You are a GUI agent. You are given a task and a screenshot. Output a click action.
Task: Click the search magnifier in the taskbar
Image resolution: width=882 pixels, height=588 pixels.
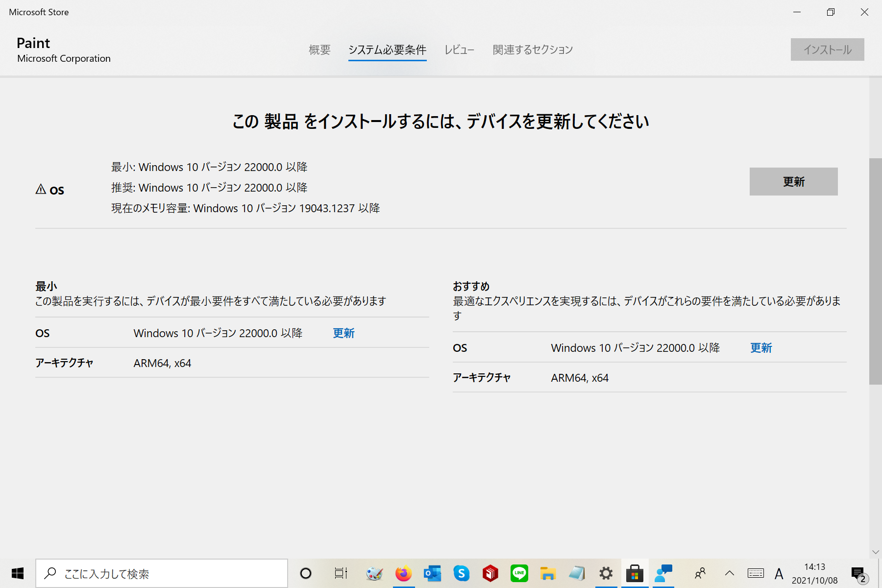click(x=50, y=573)
